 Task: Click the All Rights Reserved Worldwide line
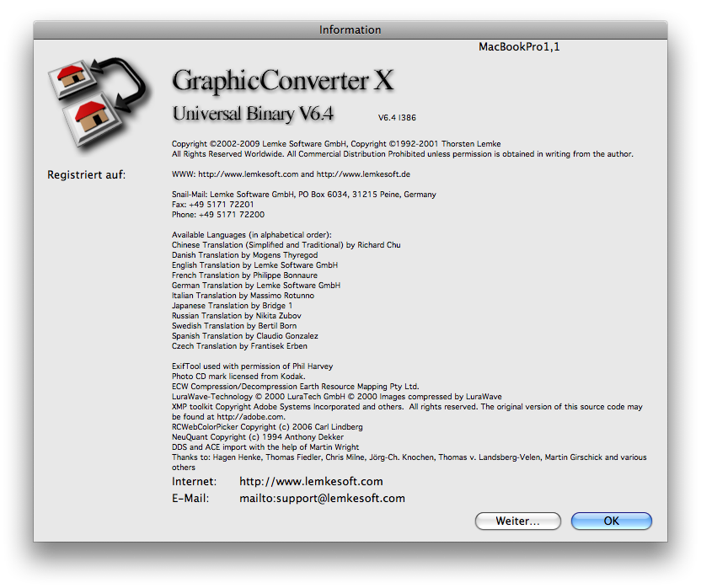(x=403, y=154)
